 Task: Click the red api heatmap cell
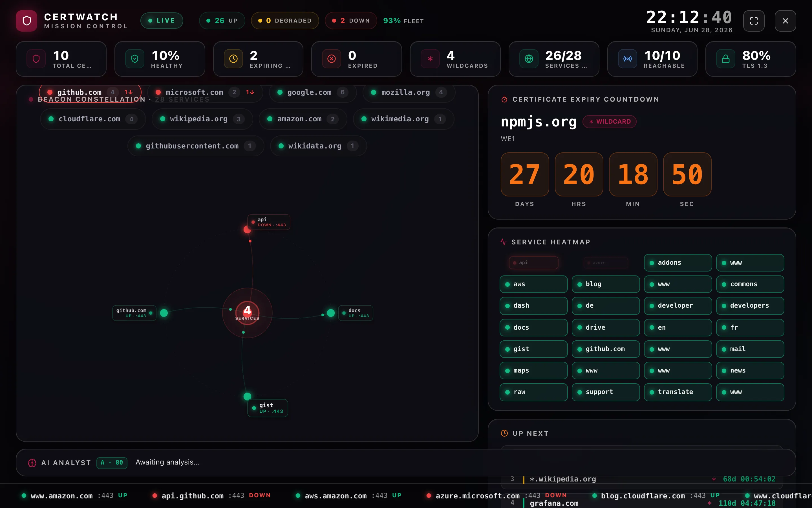tap(533, 263)
